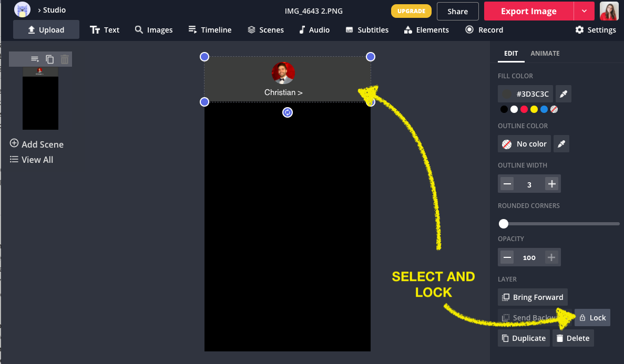Open the Subtitles menu
624x364 pixels.
tap(367, 30)
